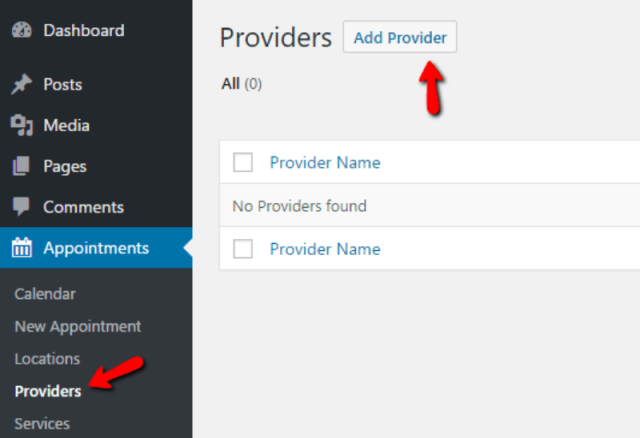The image size is (640, 438).
Task: Tick the header select-all providers checkbox
Action: 243,163
